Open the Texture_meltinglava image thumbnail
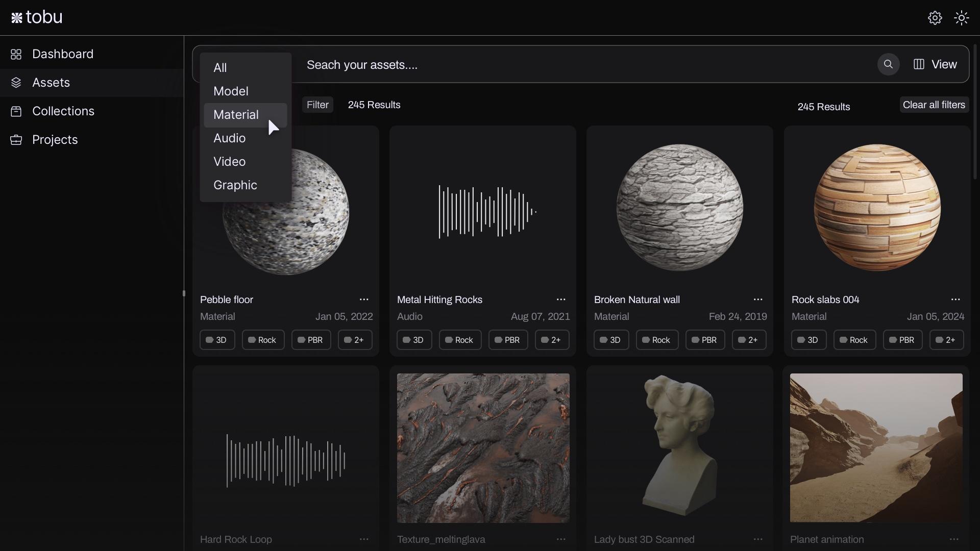This screenshot has width=980, height=551. tap(483, 448)
